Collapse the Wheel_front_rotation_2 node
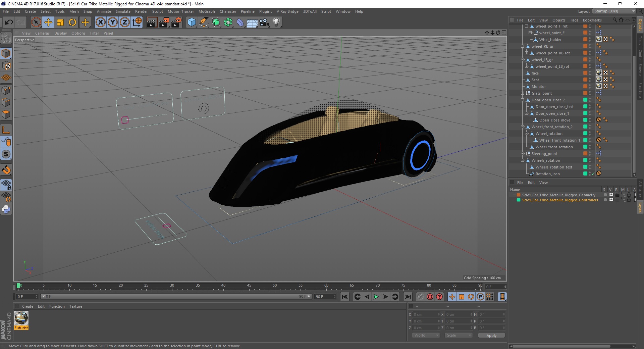Viewport: 644px width, 349px height. (522, 127)
